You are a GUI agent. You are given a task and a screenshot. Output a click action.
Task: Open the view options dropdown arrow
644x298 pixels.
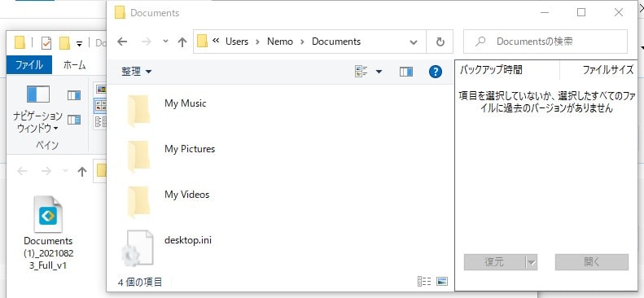[379, 72]
